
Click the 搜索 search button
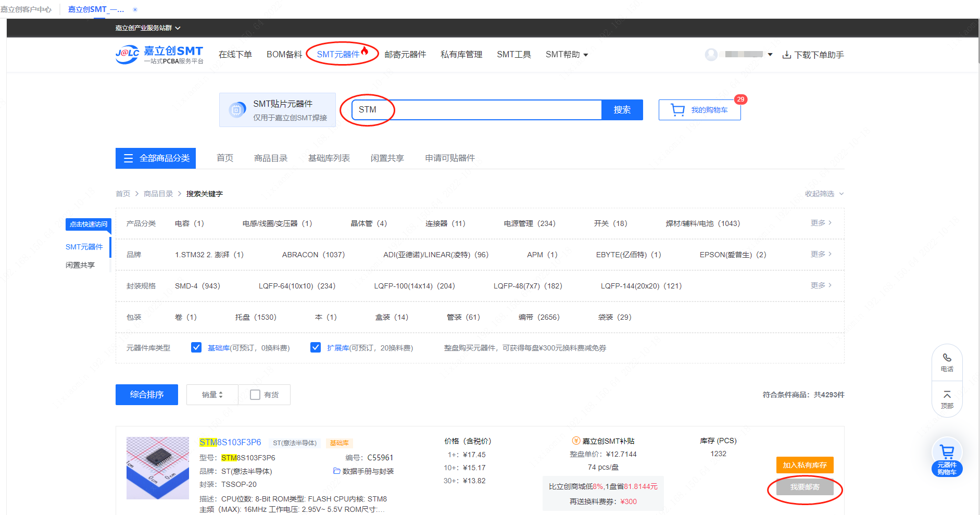[x=622, y=110]
